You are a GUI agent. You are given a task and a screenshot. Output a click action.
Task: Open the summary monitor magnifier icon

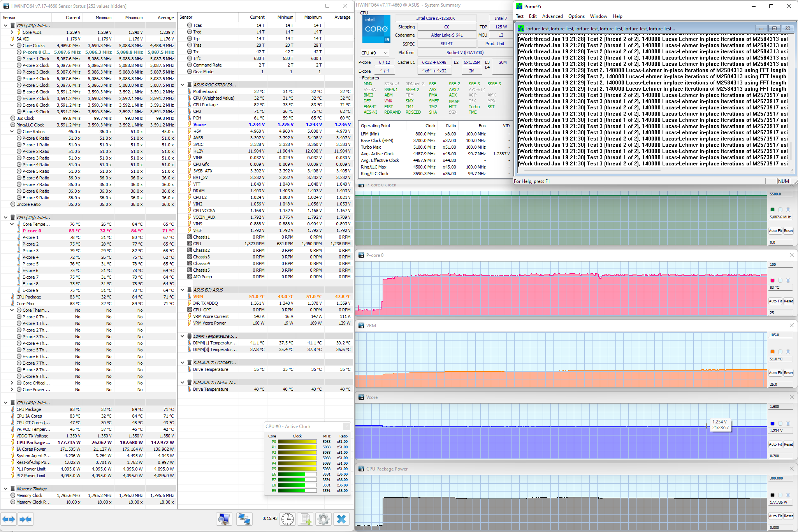(224, 519)
